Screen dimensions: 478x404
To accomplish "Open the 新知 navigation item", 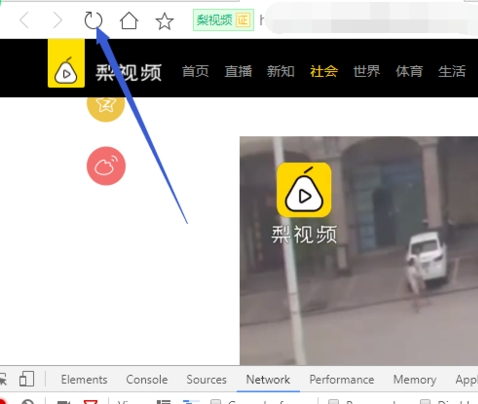I will (281, 71).
